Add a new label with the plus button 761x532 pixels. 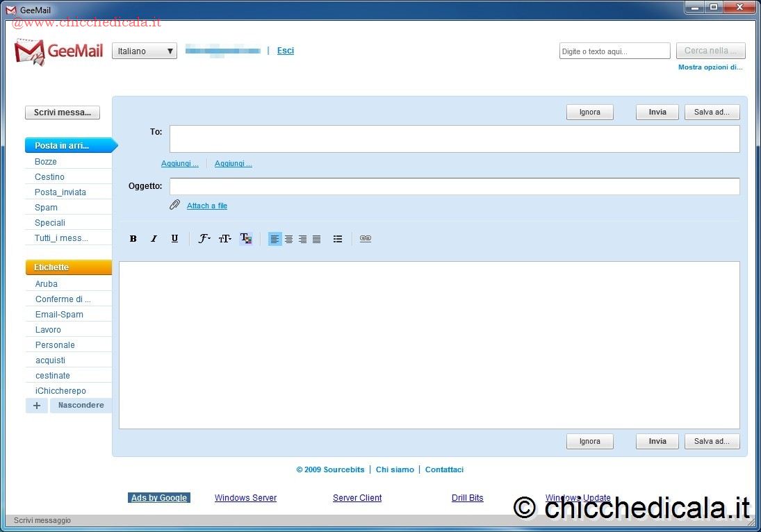37,406
